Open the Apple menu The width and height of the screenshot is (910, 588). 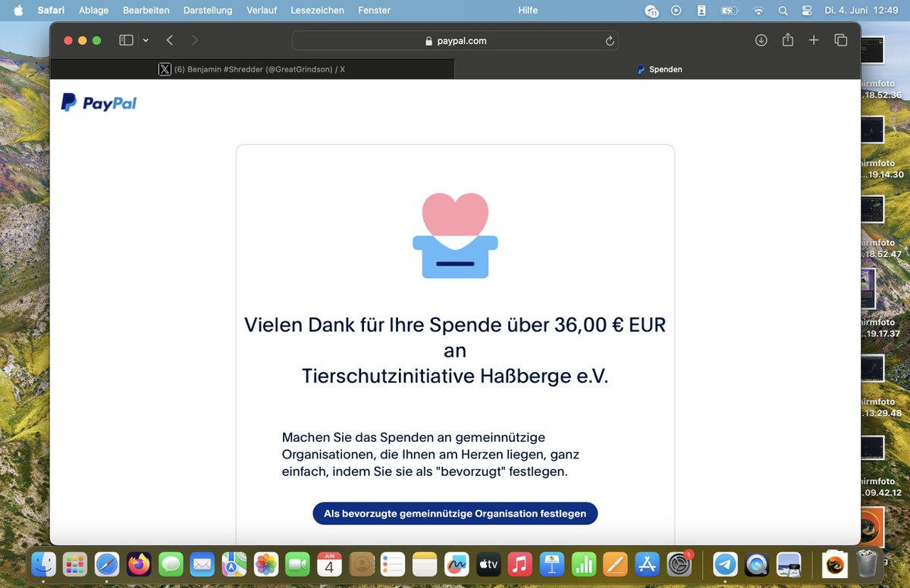(x=18, y=10)
